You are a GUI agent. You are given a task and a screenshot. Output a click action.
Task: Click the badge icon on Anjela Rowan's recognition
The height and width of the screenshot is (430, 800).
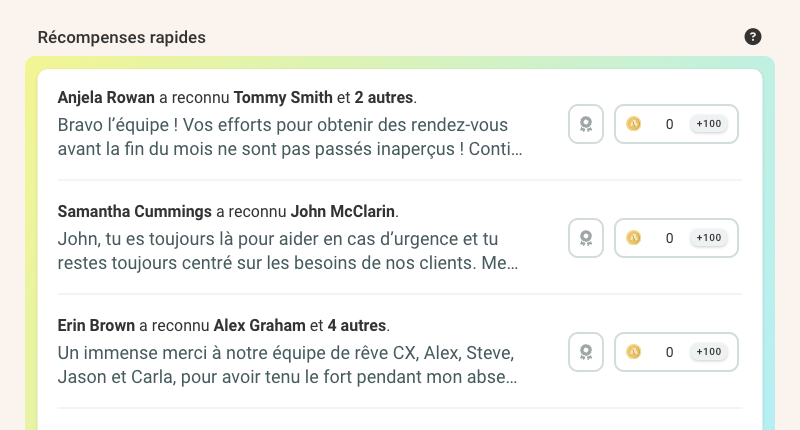point(585,124)
